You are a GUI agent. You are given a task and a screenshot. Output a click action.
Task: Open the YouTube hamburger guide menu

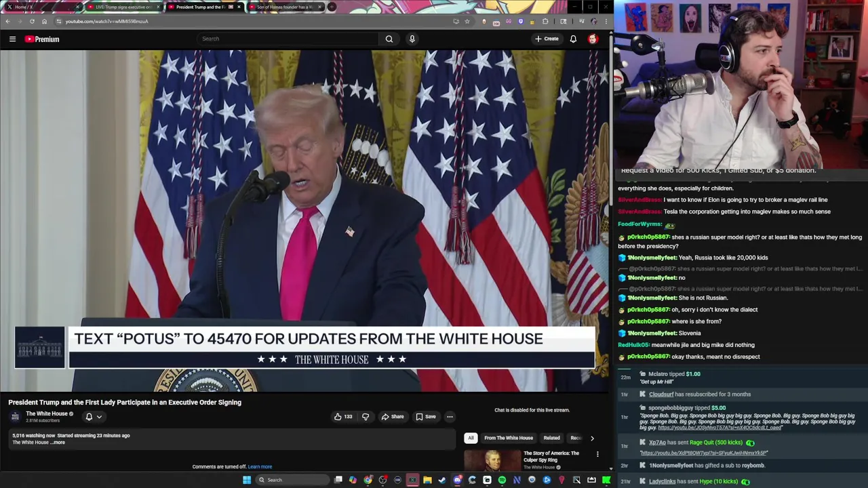[x=12, y=39]
